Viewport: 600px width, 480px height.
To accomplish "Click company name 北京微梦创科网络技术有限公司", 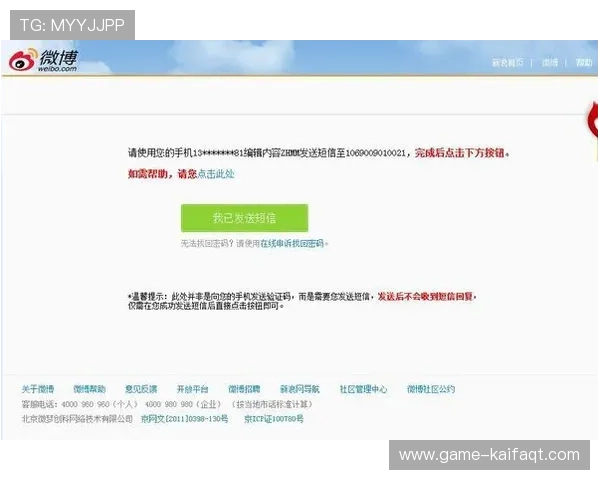I will click(x=77, y=419).
